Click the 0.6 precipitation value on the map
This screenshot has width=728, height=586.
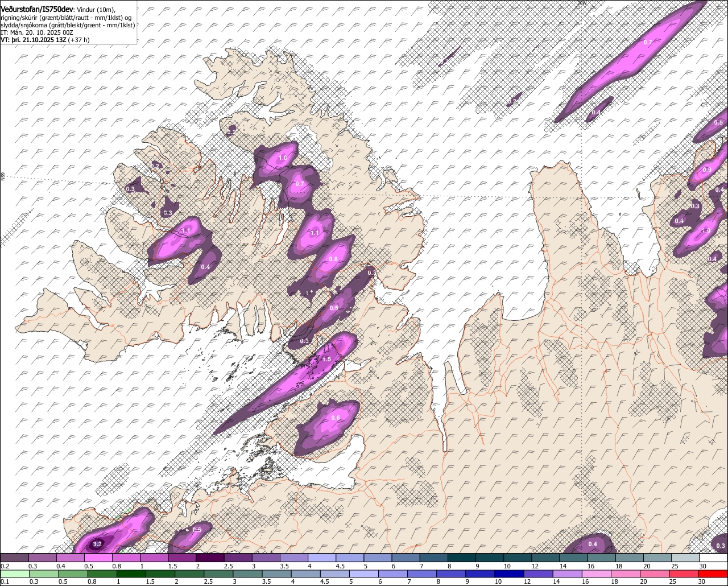pyautogui.click(x=336, y=418)
